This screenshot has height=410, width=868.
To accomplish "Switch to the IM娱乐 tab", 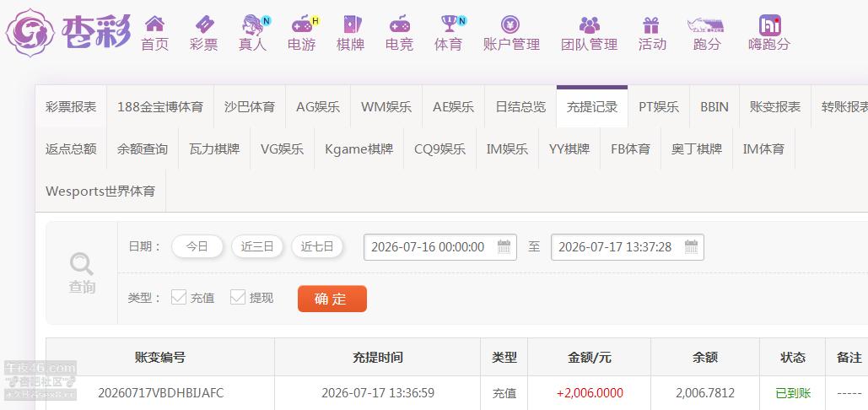I will (507, 148).
